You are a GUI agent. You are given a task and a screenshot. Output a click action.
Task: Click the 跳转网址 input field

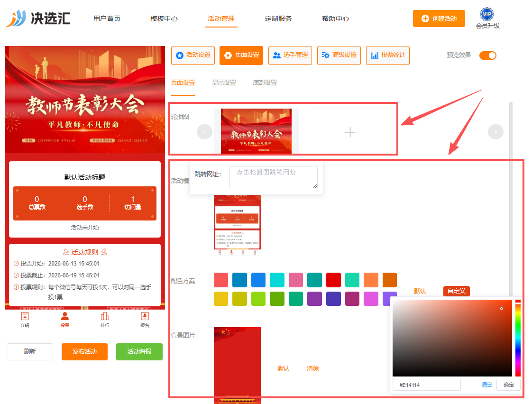coord(274,177)
